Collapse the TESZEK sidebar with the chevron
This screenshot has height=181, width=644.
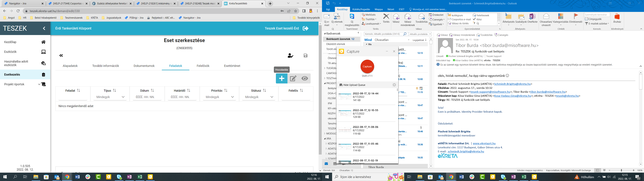[44, 28]
